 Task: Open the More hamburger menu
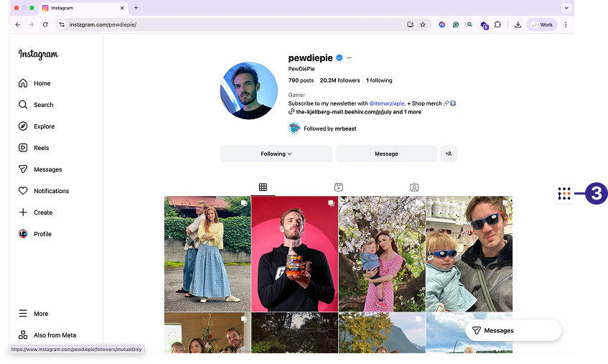pos(33,313)
